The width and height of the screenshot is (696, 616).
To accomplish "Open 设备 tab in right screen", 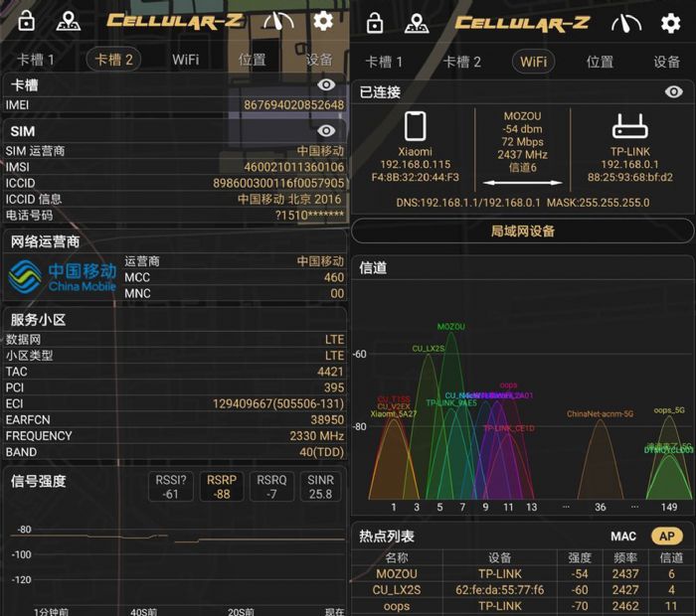I will [x=667, y=62].
